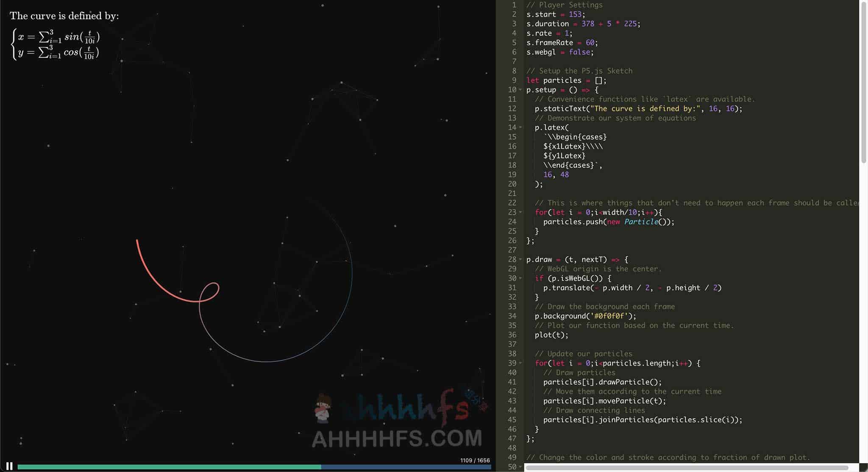868x472 pixels.
Task: Click the plot(t) call in the code
Action: (551, 335)
